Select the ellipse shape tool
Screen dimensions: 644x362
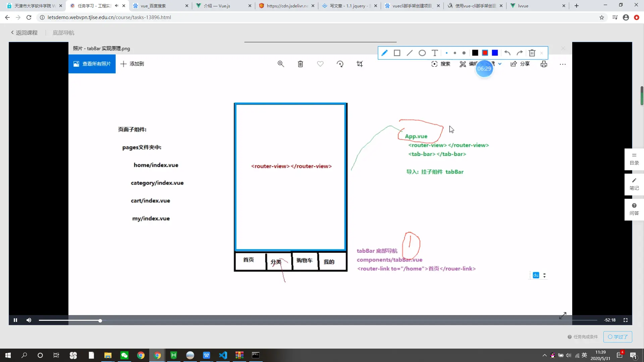coord(422,53)
